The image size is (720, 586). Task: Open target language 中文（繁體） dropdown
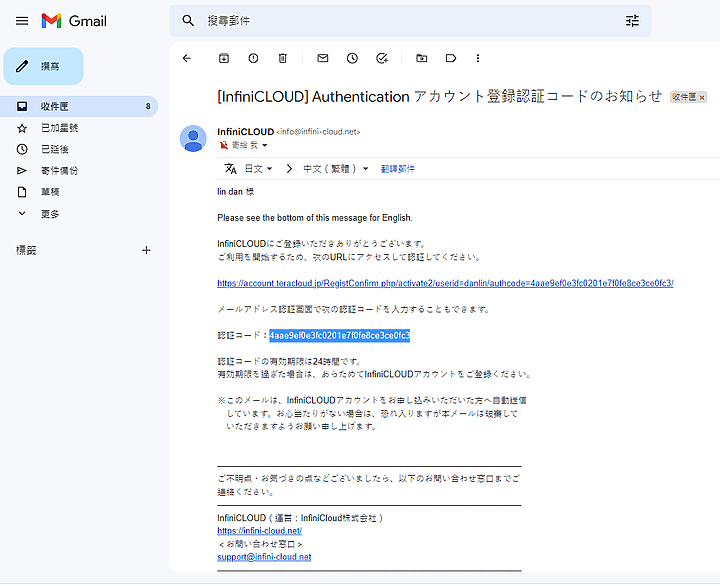pyautogui.click(x=336, y=169)
